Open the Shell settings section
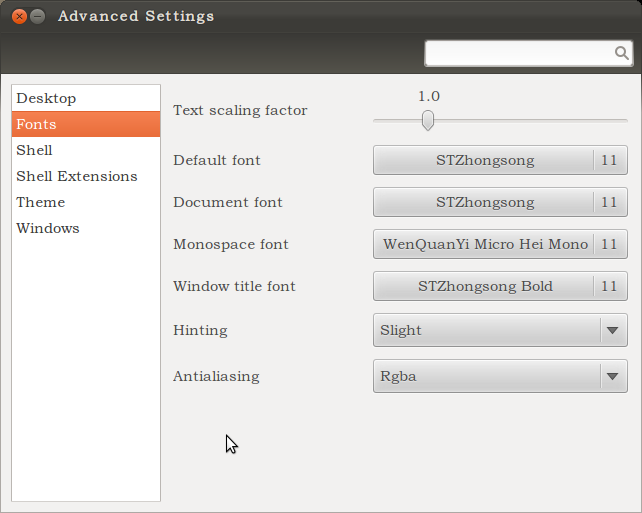Screen dimensions: 642x513 point(86,150)
